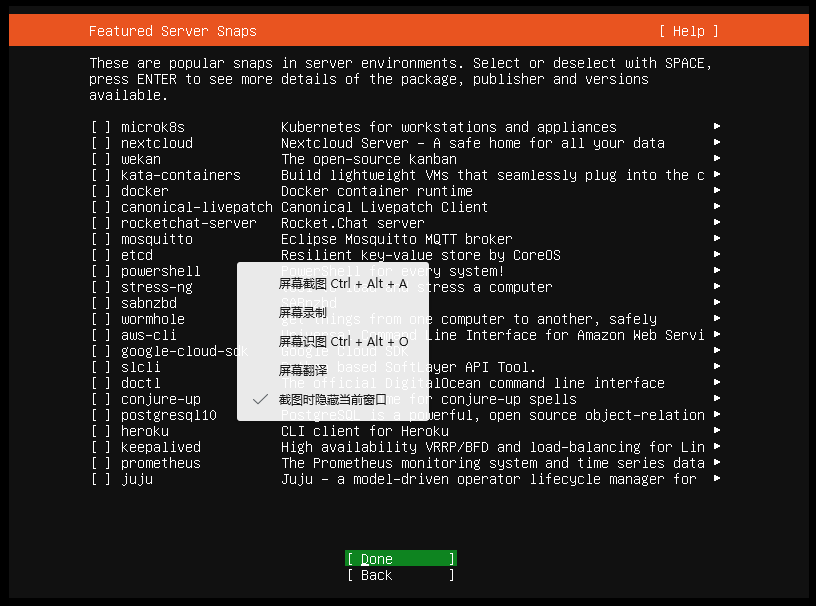Click the slcli snap name
This screenshot has height=606, width=816.
point(141,368)
